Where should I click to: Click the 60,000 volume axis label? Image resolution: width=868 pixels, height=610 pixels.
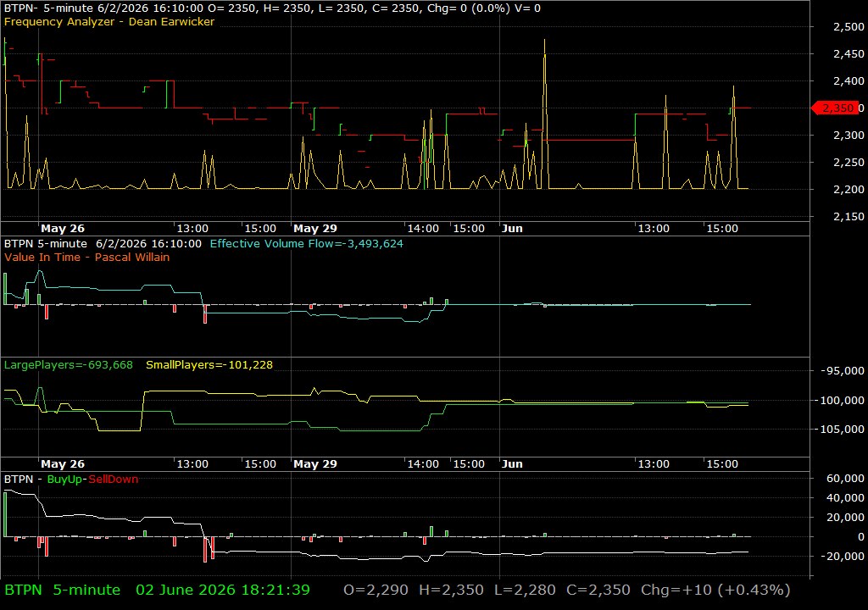[845, 479]
